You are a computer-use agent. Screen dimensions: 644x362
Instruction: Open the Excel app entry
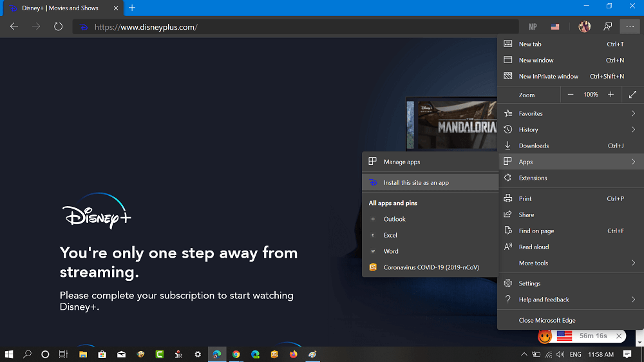pos(430,235)
